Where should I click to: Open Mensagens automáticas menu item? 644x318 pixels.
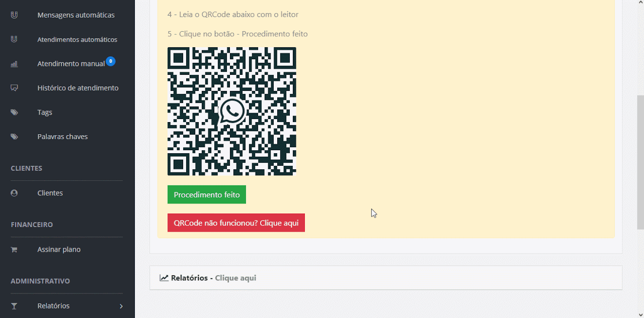(x=76, y=15)
